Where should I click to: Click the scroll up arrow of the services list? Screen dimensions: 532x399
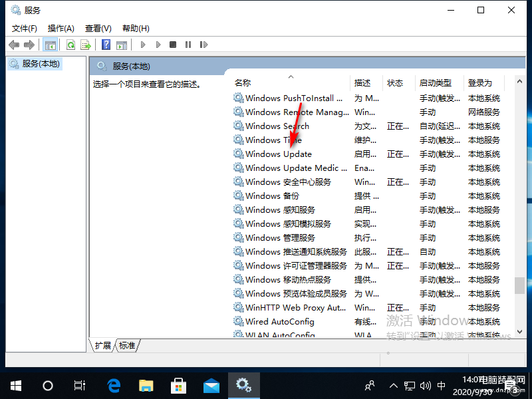519,81
